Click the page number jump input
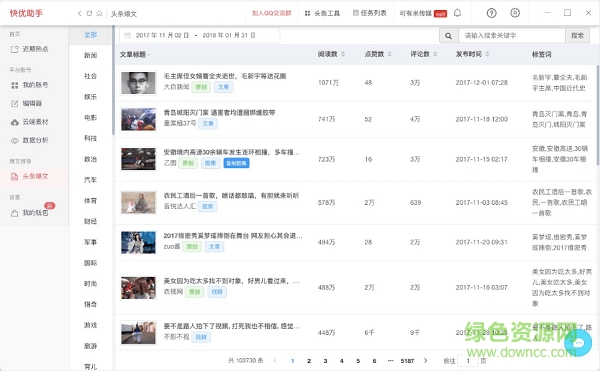Image resolution: width=600 pixels, height=371 pixels. pyautogui.click(x=468, y=361)
